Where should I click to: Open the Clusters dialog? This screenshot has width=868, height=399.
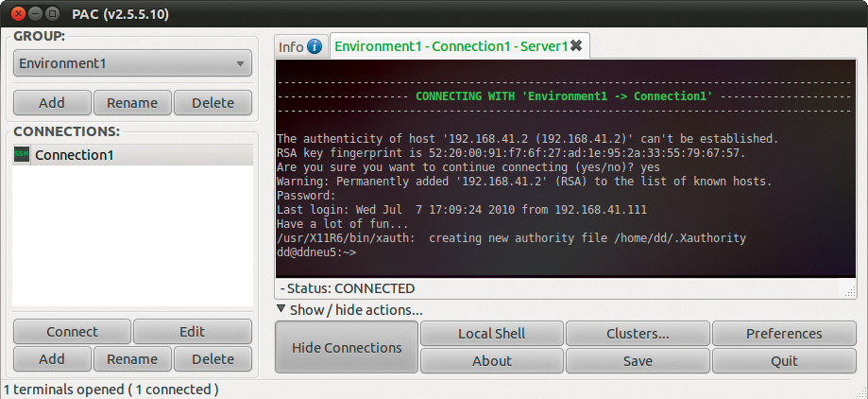point(638,333)
